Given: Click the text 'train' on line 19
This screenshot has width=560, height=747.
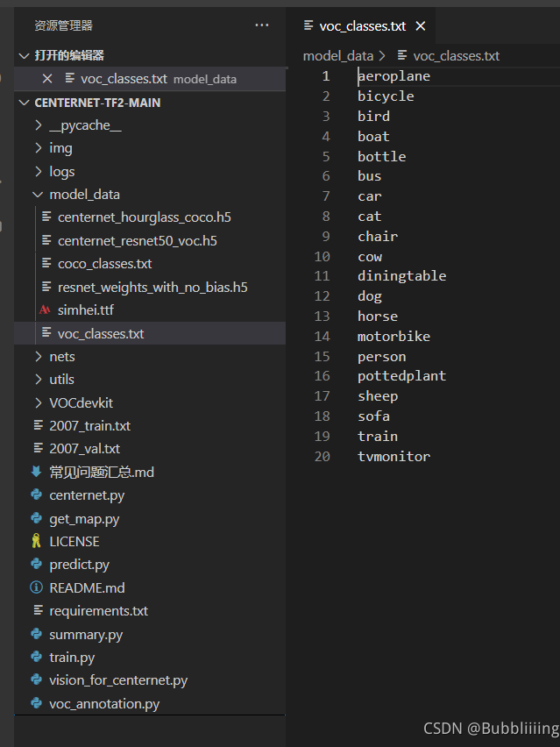Looking at the screenshot, I should [x=378, y=436].
